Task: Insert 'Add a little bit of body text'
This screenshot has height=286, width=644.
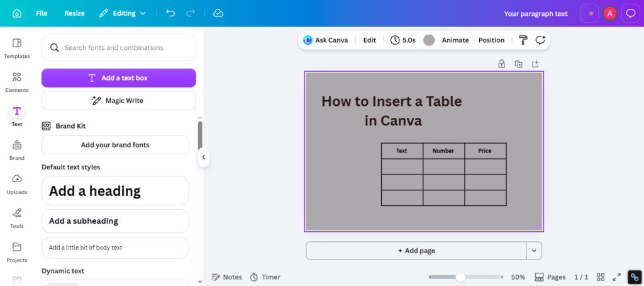Action: (115, 248)
